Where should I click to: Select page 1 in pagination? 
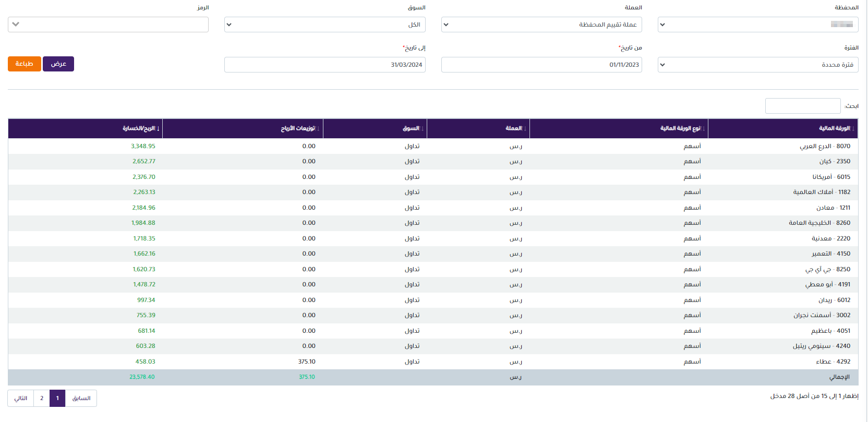tap(57, 398)
